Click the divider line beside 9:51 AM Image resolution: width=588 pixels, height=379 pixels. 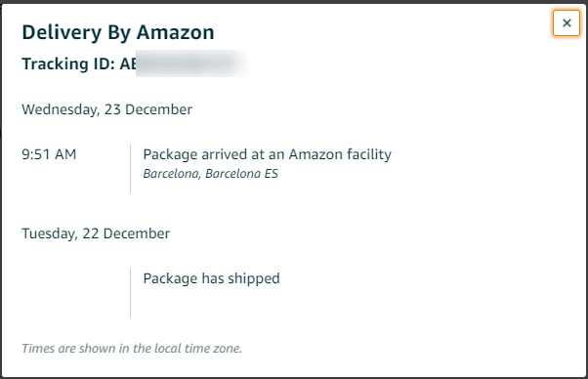point(131,169)
